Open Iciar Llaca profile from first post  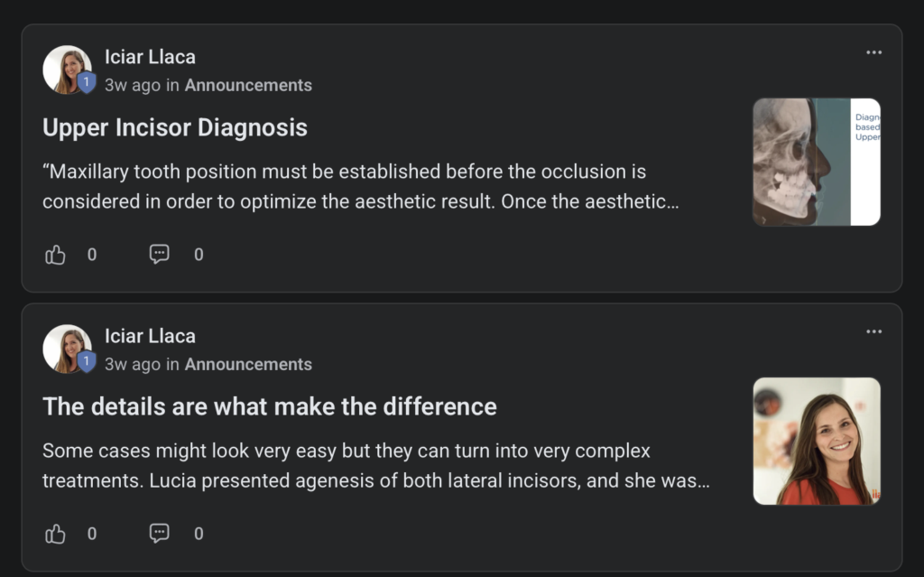click(151, 57)
